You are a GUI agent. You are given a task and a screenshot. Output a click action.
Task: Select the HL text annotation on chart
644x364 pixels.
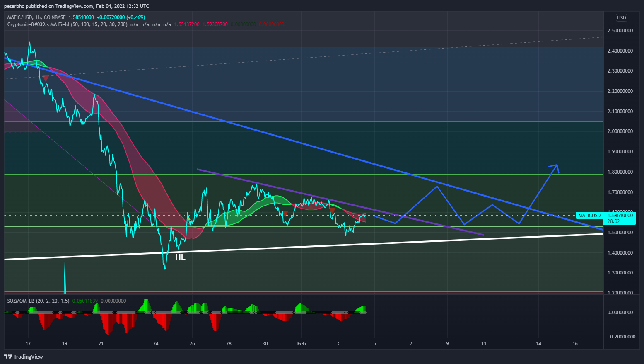pyautogui.click(x=180, y=257)
